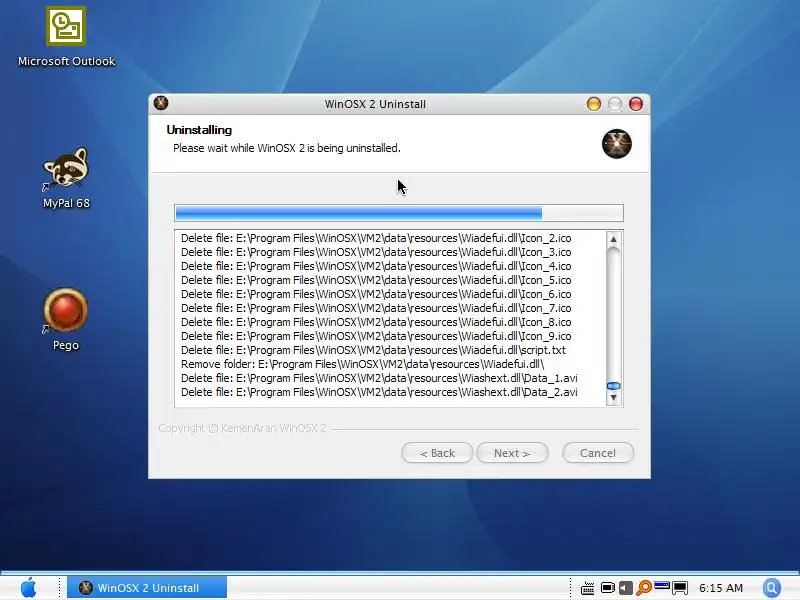Launch the MyPal 68 raccoon shortcut

pyautogui.click(x=66, y=178)
